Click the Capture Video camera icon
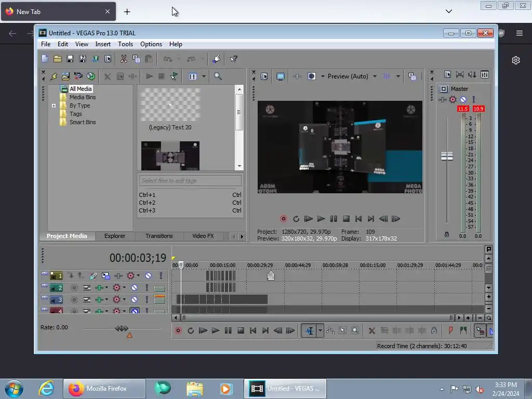The width and height of the screenshot is (532, 399). (x=78, y=76)
